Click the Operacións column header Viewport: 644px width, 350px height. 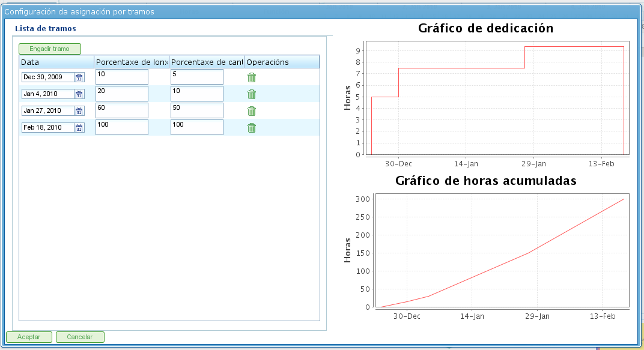(281, 62)
